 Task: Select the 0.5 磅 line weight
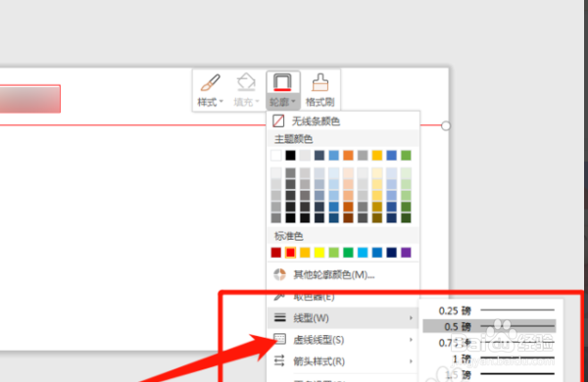489,326
